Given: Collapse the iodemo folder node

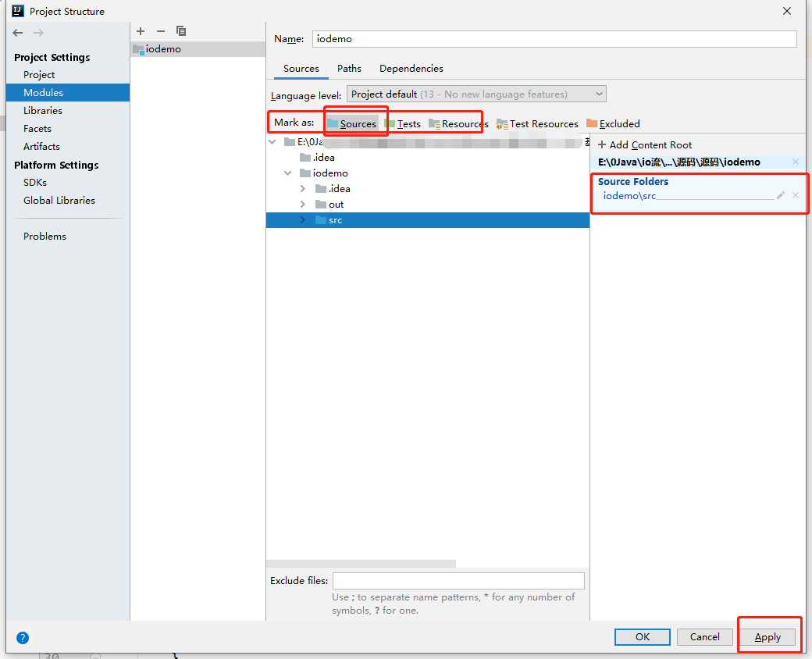Looking at the screenshot, I should tap(288, 173).
